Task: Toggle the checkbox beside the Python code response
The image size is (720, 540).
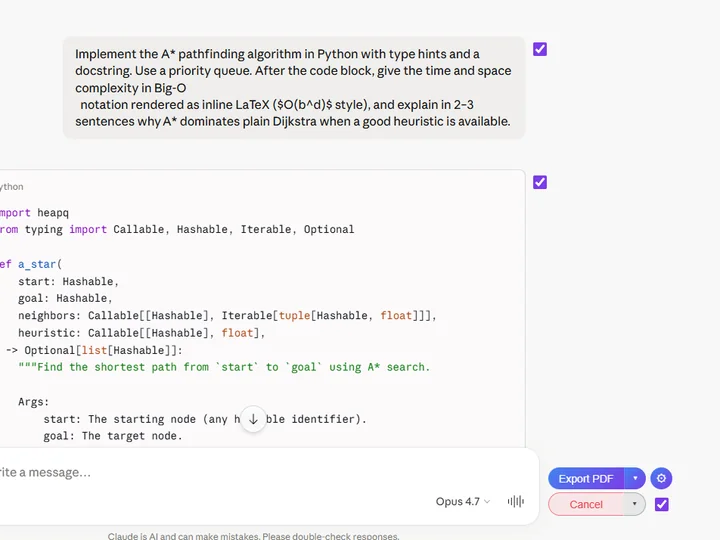Action: click(x=540, y=182)
